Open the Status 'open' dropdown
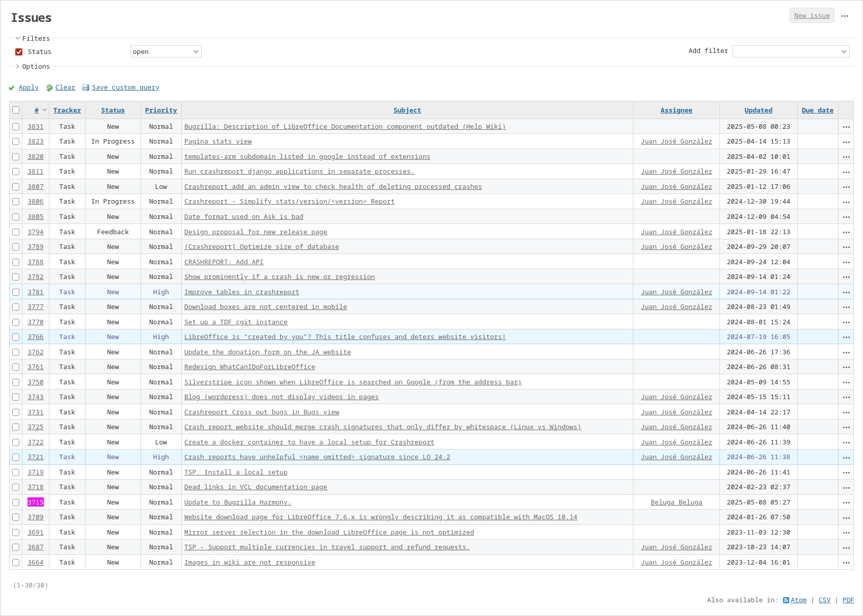 166,51
